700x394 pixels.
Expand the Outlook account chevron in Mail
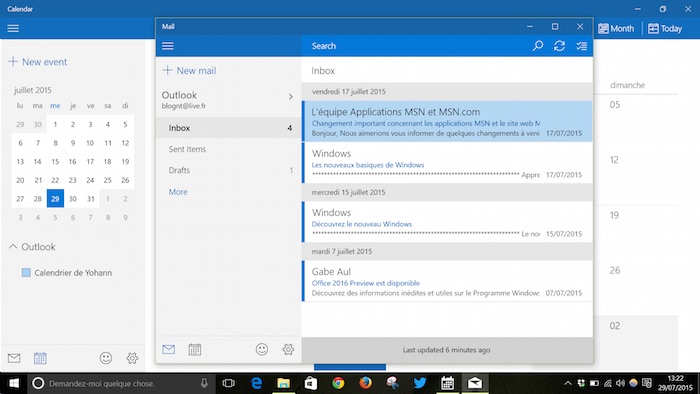point(291,96)
